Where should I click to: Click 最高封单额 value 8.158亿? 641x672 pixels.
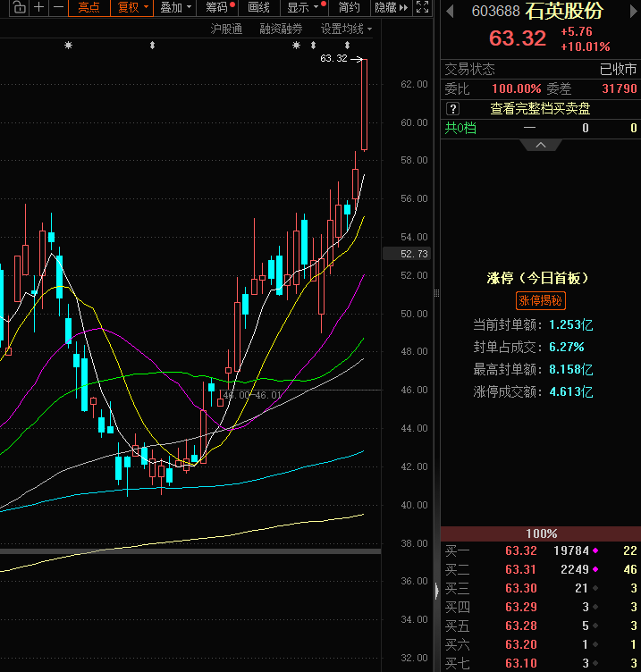click(571, 369)
